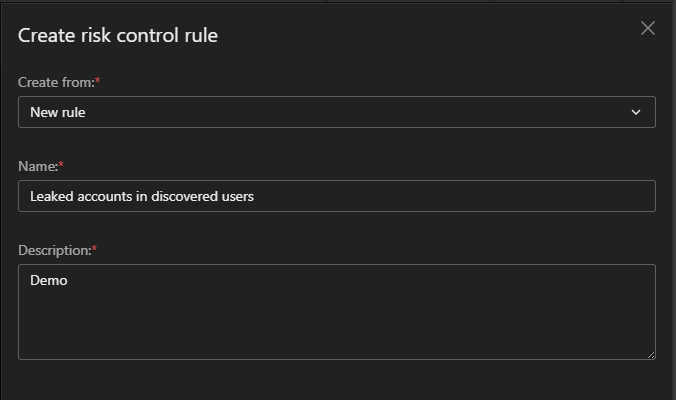Click the red asterisk beside Name
Screen dimensions: 676x400
coord(62,164)
